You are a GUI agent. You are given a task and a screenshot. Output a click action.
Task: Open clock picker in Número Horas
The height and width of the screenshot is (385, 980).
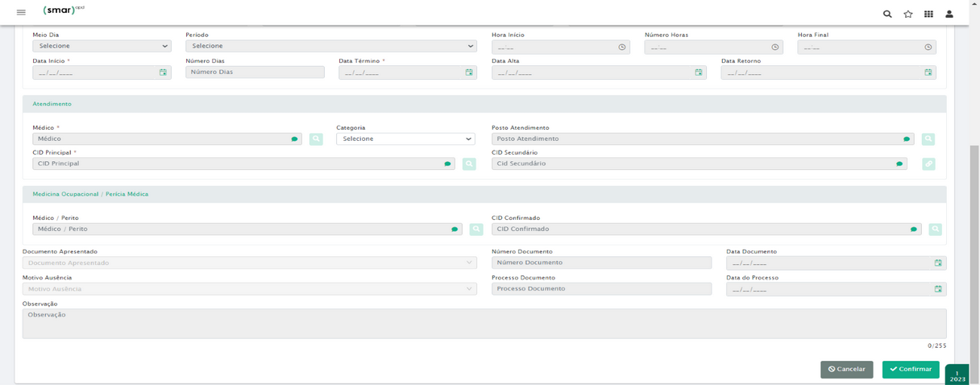click(775, 47)
